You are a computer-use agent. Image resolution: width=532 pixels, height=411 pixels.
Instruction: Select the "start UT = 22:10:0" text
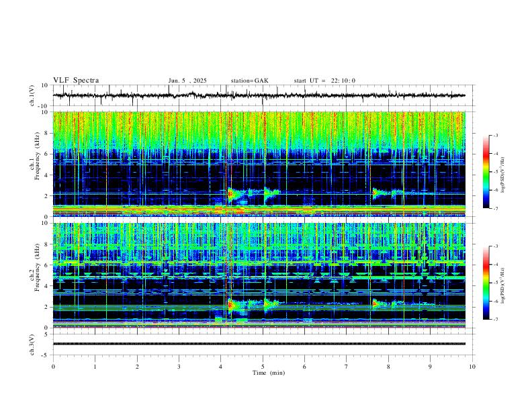coord(324,81)
